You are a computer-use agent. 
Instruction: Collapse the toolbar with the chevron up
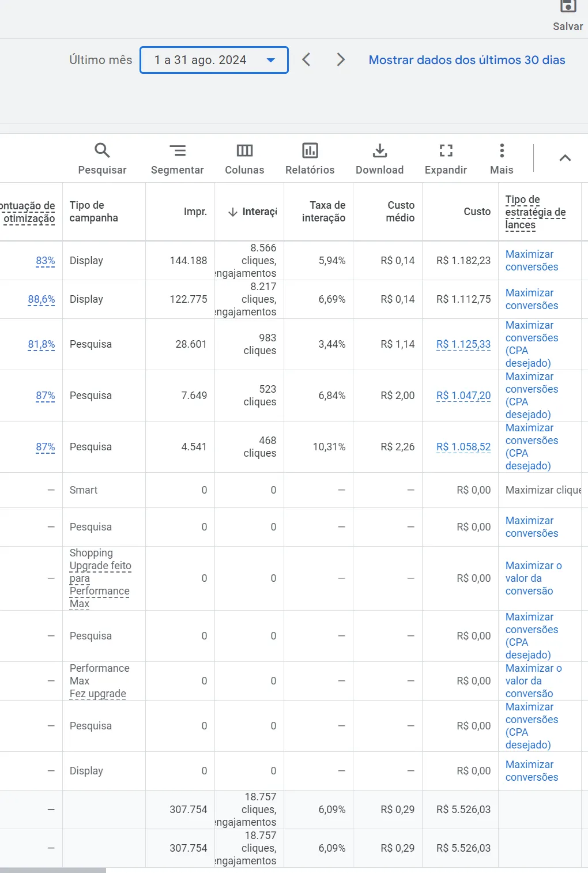[x=565, y=158]
